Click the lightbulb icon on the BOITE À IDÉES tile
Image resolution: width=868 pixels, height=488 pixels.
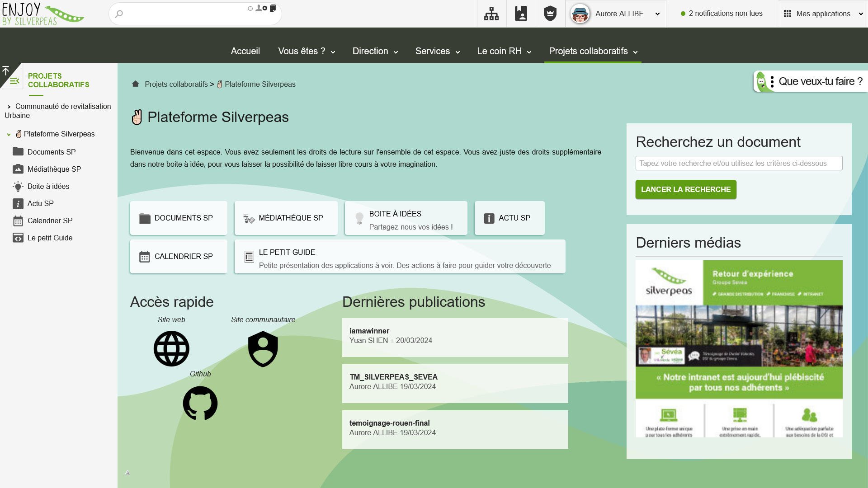pyautogui.click(x=359, y=218)
